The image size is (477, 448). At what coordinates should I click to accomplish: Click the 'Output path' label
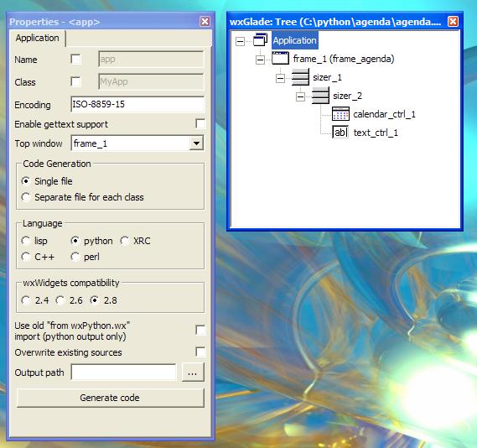[39, 372]
